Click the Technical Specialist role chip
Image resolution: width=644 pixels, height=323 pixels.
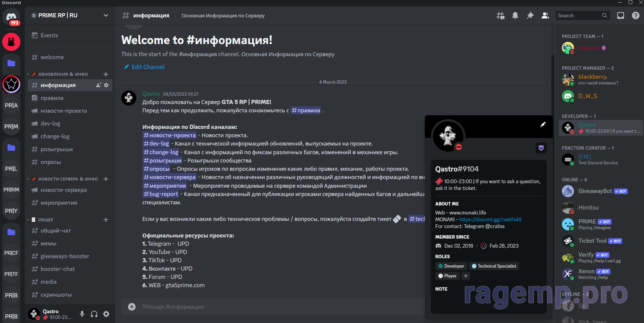pos(494,266)
